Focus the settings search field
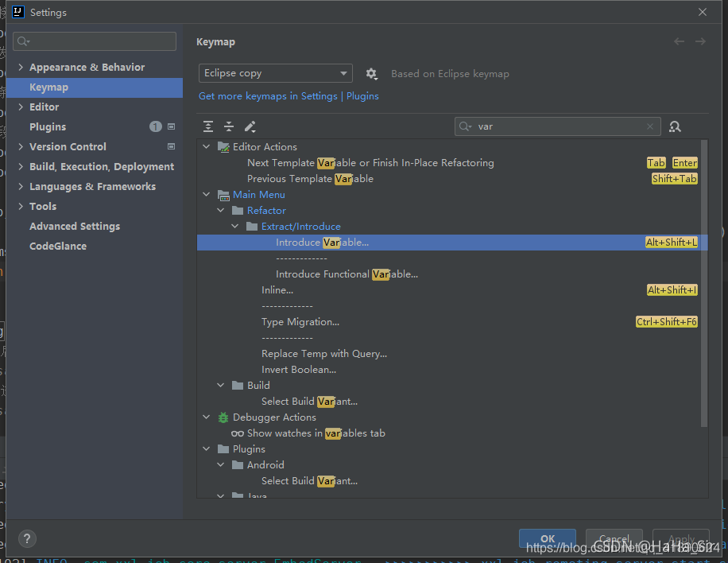728x563 pixels. 95,41
